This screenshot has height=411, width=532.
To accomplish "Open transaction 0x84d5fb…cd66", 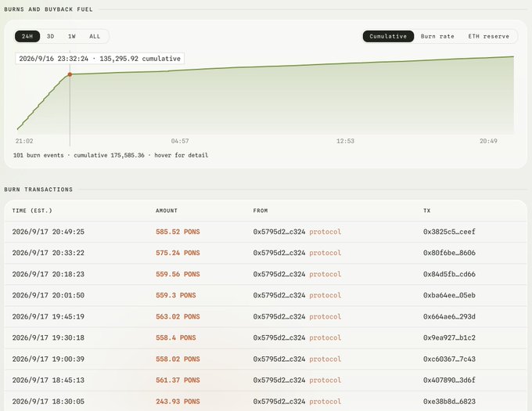I will tap(449, 274).
